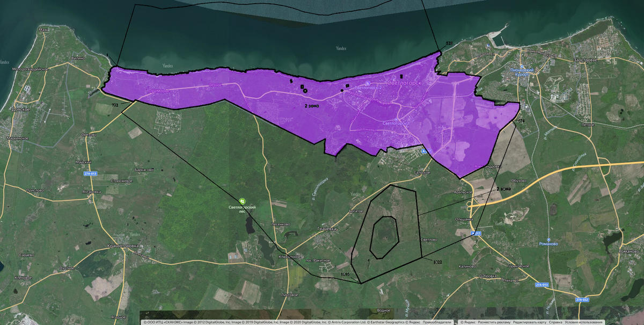644x325 pixels.
Task: Click the Донское settlement label
Action: click(20, 109)
